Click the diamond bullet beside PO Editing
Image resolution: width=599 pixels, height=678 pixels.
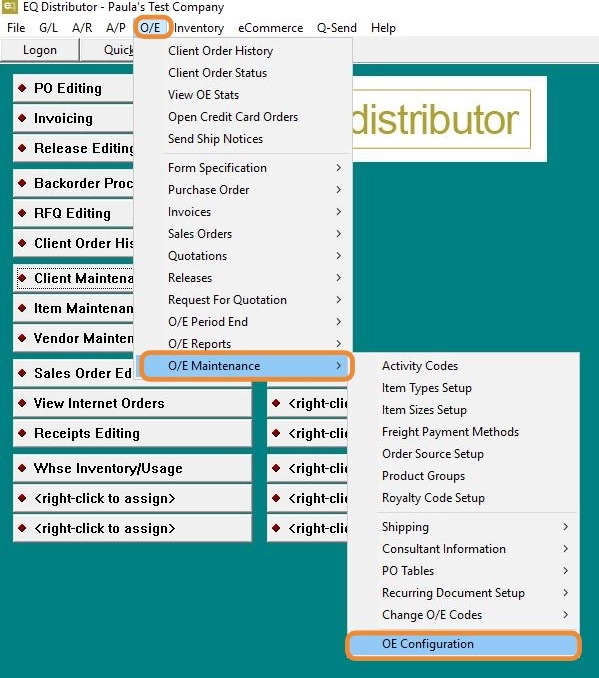22,88
